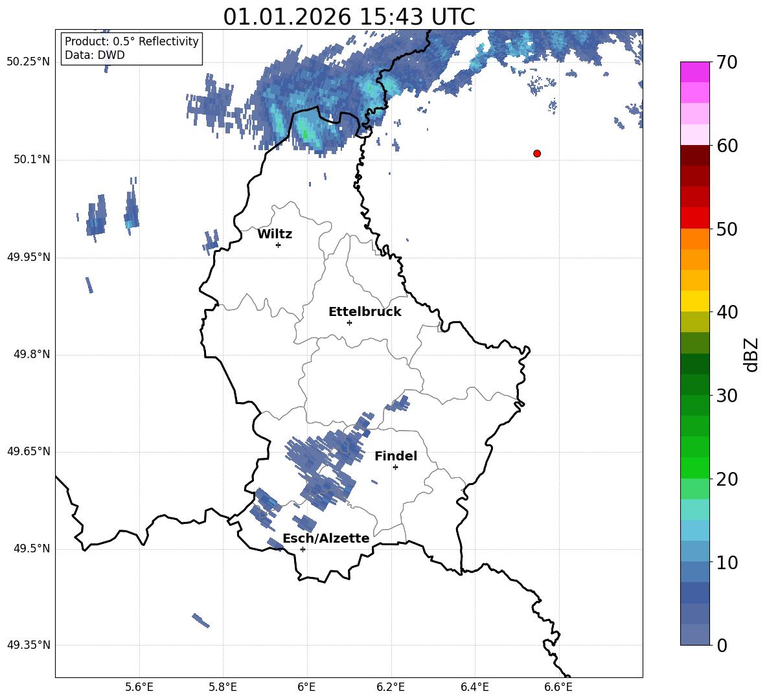Viewport: 767px width, 700px height.
Task: Click the radar echo cluster west of Findel
Action: (325, 464)
